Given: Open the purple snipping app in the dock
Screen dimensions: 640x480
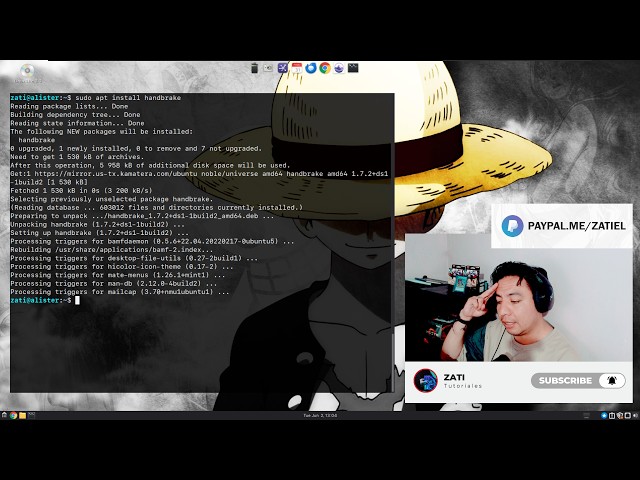Looking at the screenshot, I should [282, 68].
